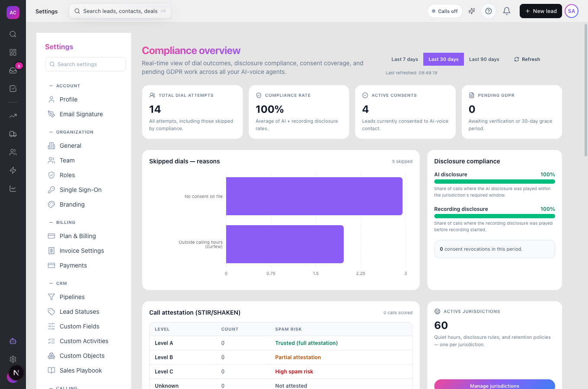Open the tasks checkmark icon in left rail
The height and width of the screenshot is (389, 588).
click(13, 89)
